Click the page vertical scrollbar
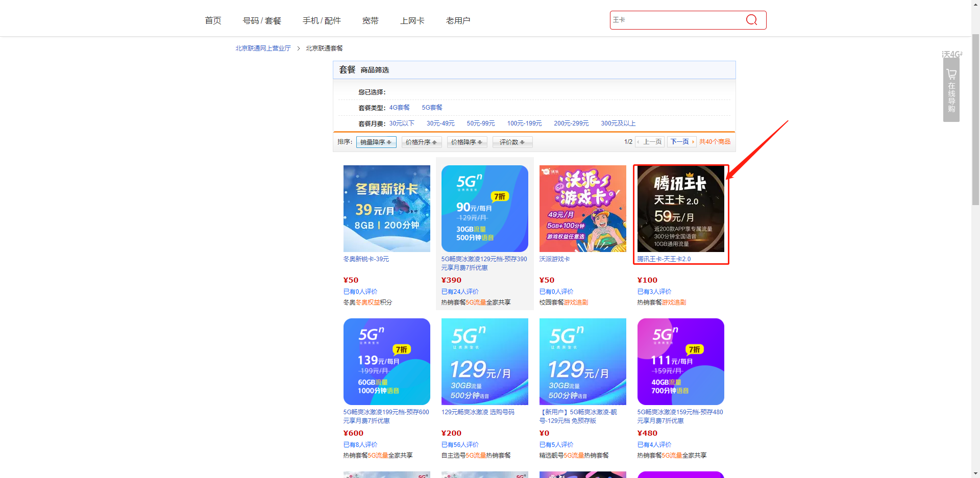Screen dimensions: 980x478 click(x=975, y=119)
